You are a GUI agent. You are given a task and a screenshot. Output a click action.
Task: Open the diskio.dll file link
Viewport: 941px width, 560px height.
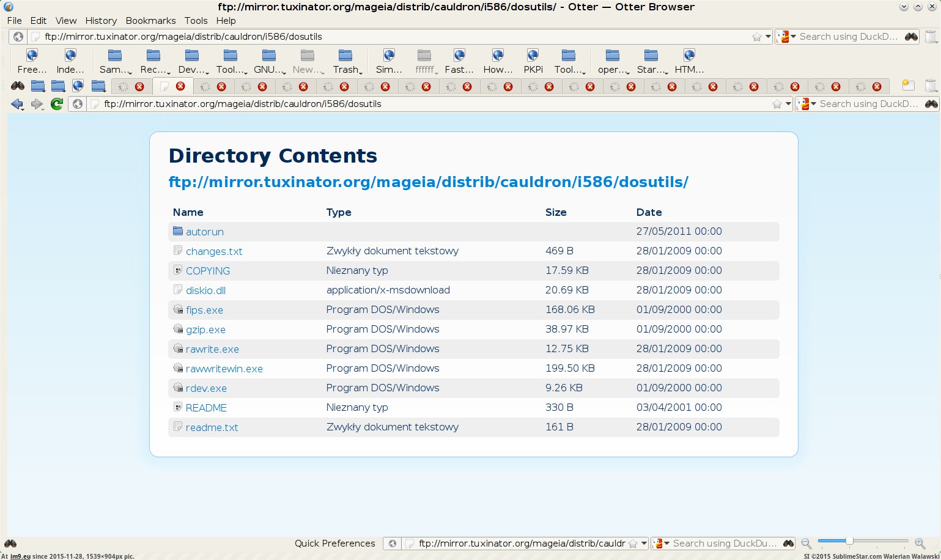point(205,290)
